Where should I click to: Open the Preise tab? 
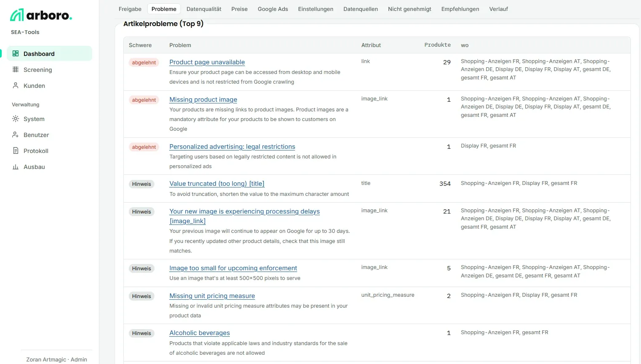point(239,9)
